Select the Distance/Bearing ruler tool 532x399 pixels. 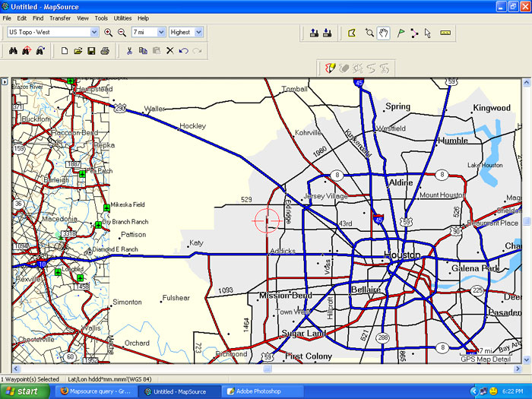[x=445, y=33]
